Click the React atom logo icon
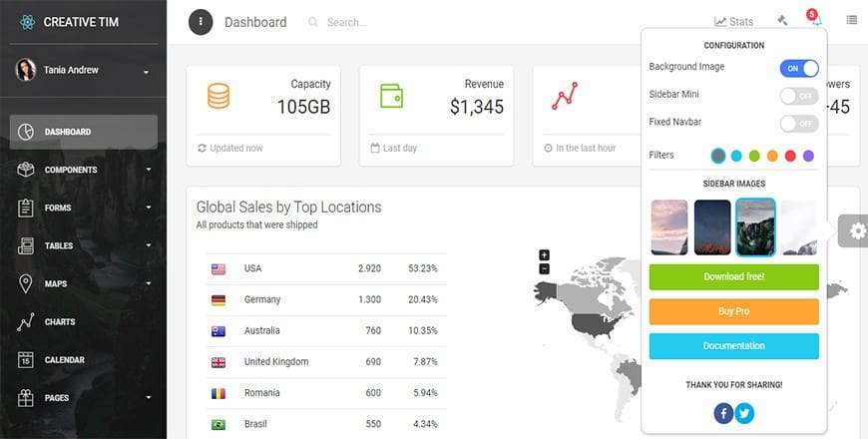Image resolution: width=868 pixels, height=439 pixels. [27, 22]
